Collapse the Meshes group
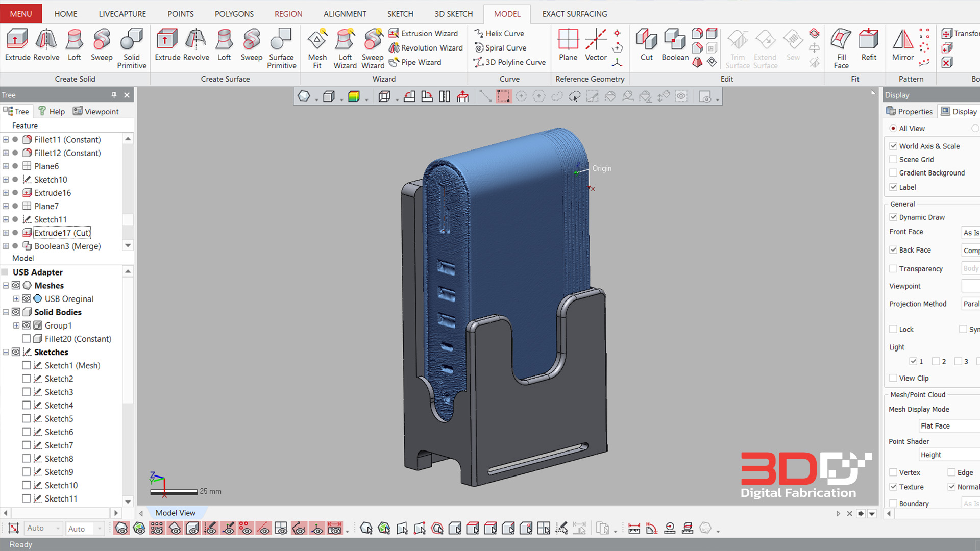 coord(6,285)
